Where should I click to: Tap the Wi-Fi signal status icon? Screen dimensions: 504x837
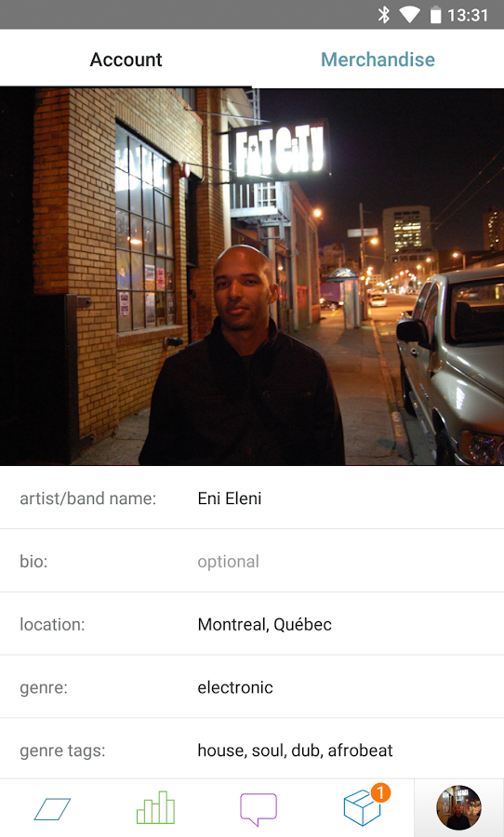pyautogui.click(x=409, y=14)
